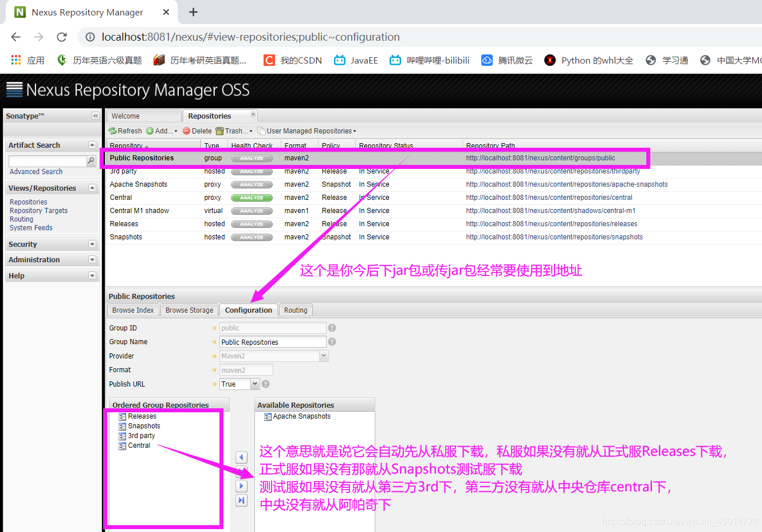Click the move-right arrow button
The height and width of the screenshot is (532, 762).
pyautogui.click(x=241, y=486)
